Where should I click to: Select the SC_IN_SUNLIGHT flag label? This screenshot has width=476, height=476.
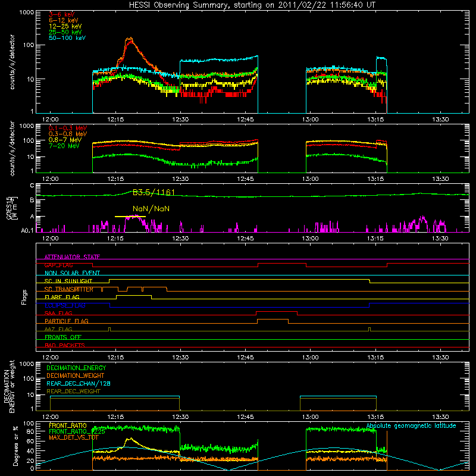[x=68, y=281]
